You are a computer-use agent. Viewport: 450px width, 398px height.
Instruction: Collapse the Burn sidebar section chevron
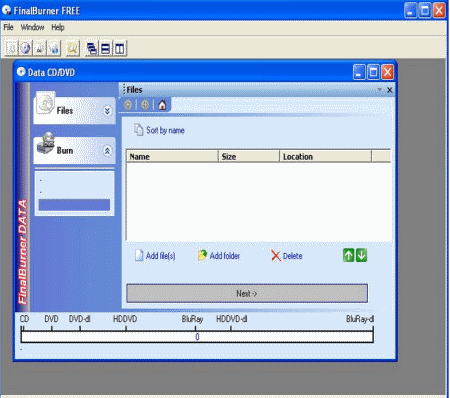pos(107,151)
